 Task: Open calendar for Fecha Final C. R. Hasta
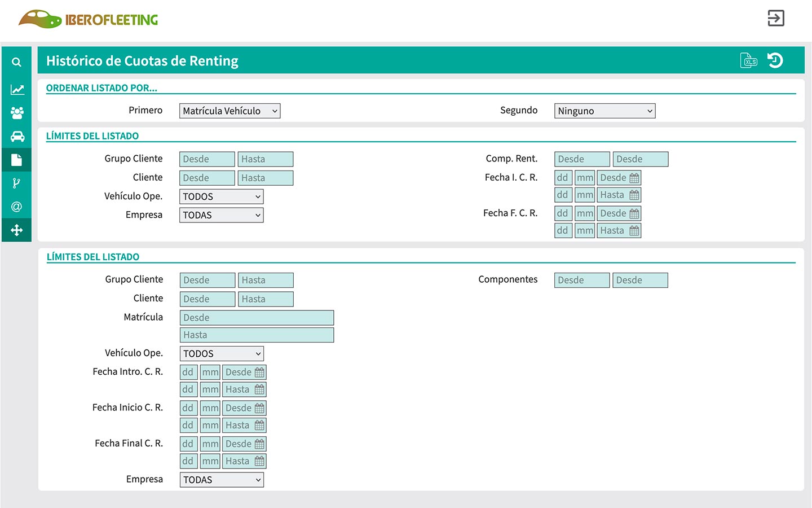[259, 461]
